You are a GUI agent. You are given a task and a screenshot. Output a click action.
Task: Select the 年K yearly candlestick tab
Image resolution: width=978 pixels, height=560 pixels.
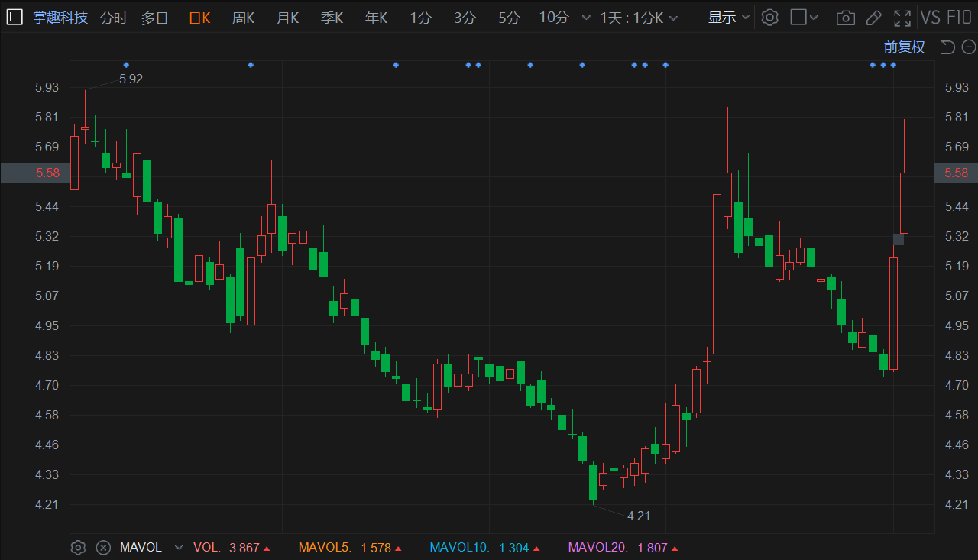coord(377,18)
